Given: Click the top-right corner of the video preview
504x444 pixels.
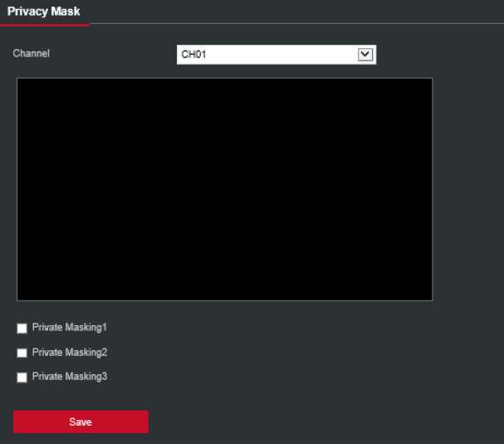Looking at the screenshot, I should (430, 81).
